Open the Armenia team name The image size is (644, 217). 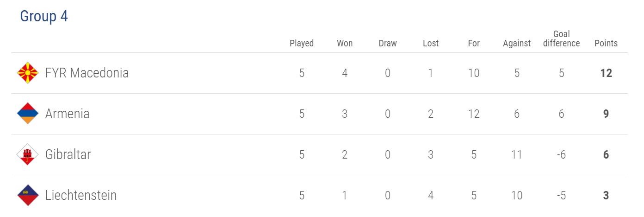click(x=68, y=114)
